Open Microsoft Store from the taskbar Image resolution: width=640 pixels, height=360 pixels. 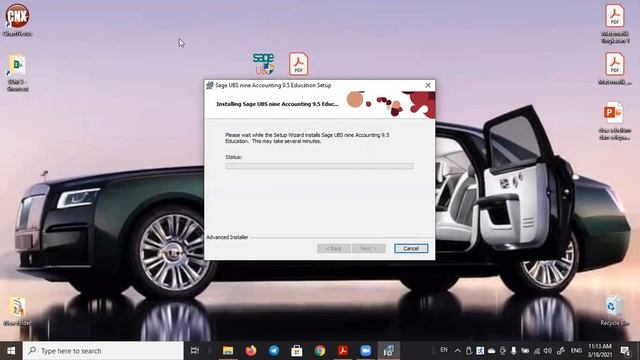coord(297,351)
